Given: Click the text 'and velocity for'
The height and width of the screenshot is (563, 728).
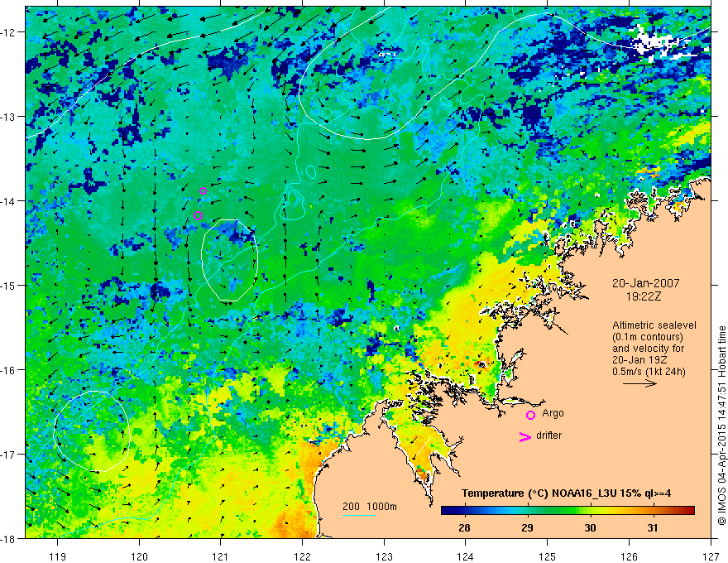Looking at the screenshot, I should (648, 349).
